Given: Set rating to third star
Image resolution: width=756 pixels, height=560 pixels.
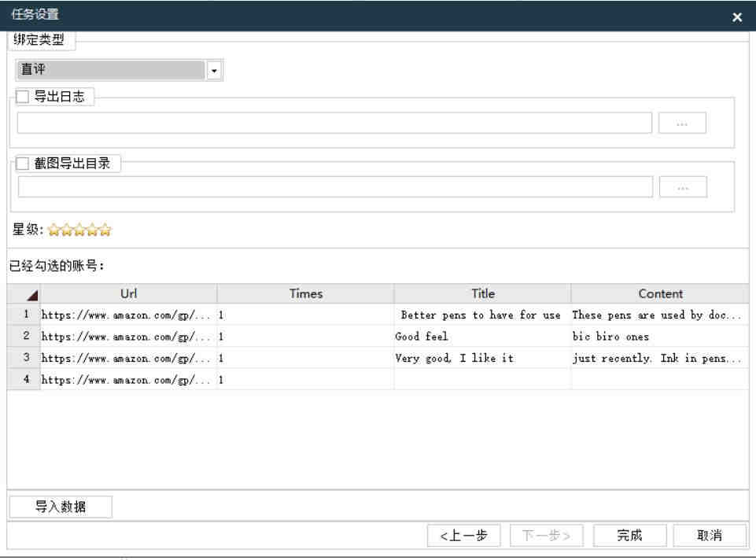Looking at the screenshot, I should pyautogui.click(x=79, y=230).
